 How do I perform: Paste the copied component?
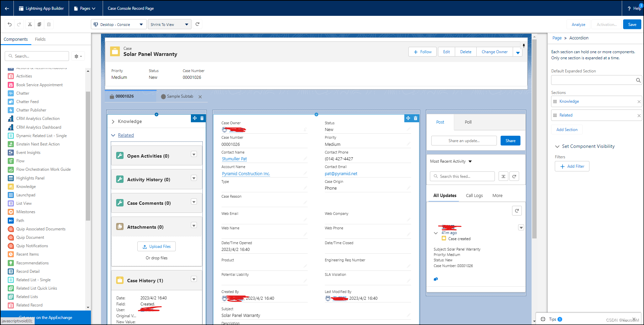49,24
